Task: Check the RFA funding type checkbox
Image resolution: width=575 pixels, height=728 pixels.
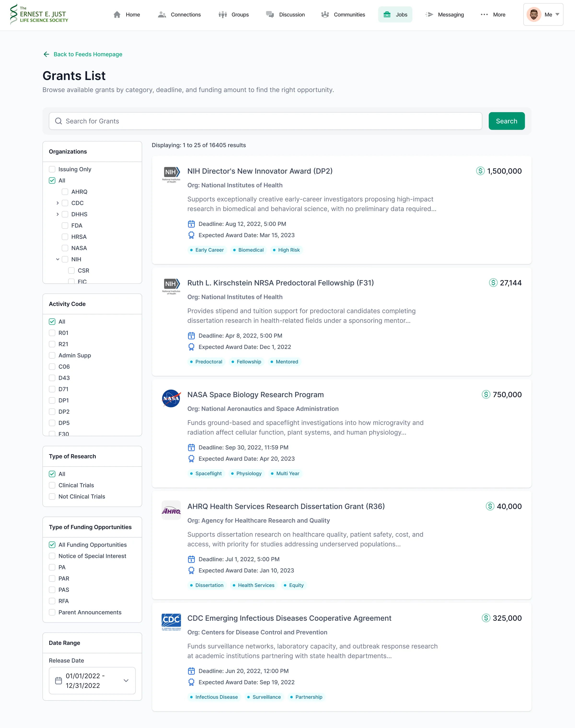Action: click(52, 601)
